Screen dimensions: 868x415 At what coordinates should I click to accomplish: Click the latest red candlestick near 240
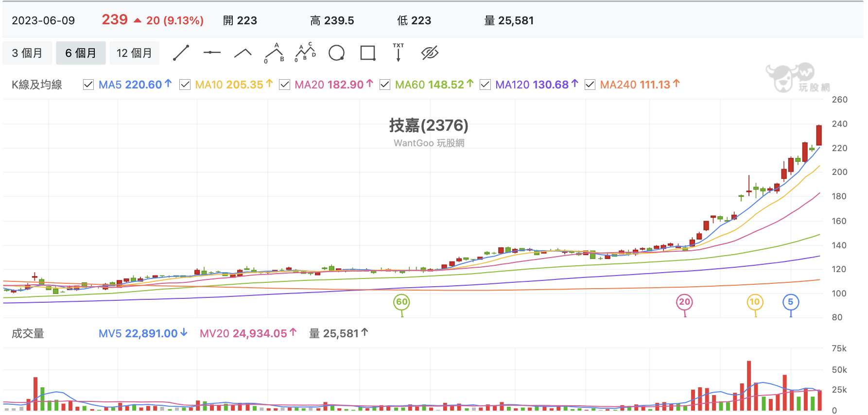click(819, 135)
